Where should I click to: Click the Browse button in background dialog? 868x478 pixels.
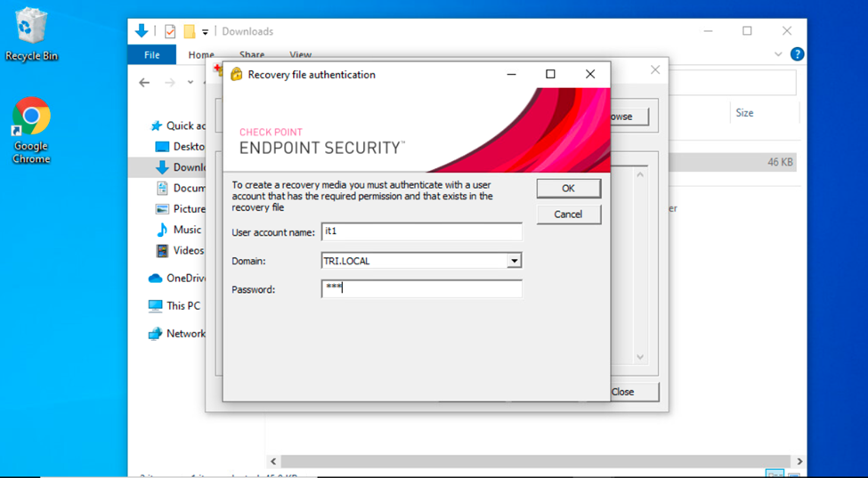629,117
